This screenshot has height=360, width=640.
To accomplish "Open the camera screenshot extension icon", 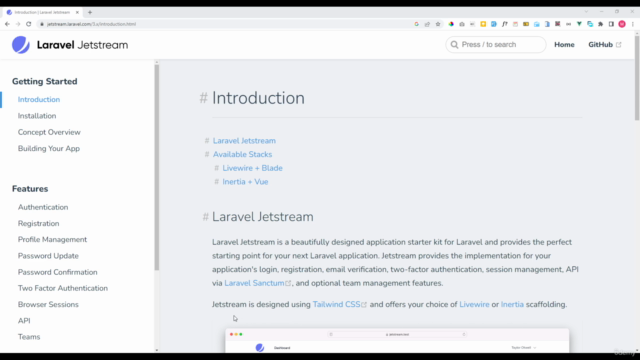I will (x=462, y=24).
